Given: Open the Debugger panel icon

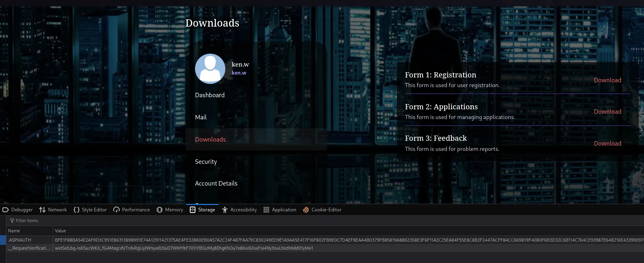Looking at the screenshot, I should click(6, 210).
